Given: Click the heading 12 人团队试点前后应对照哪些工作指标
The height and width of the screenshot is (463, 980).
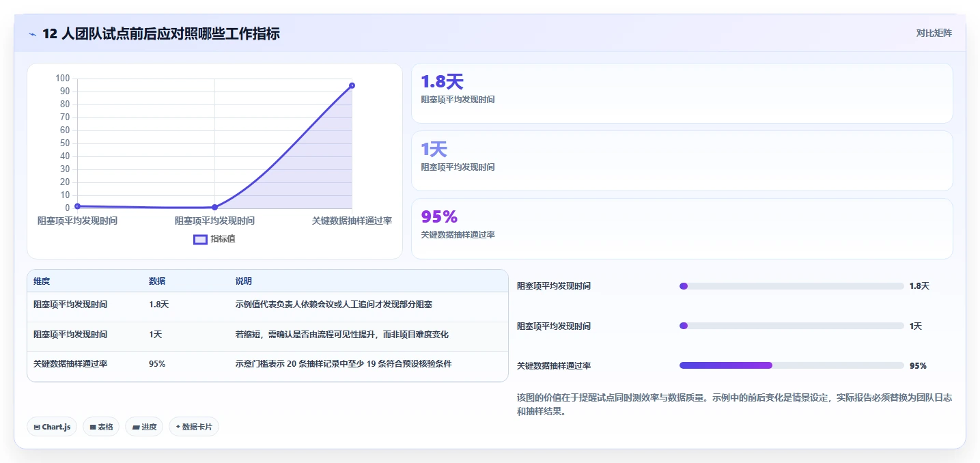Looking at the screenshot, I should (x=161, y=34).
